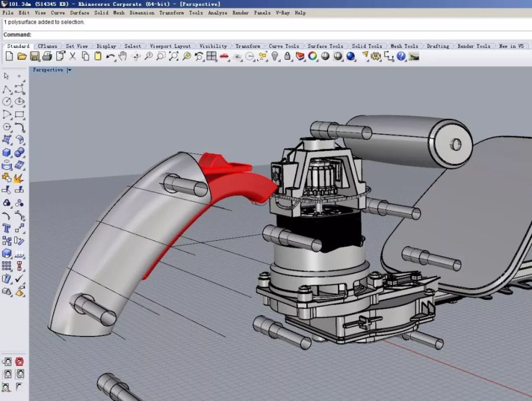Viewport: 532px width, 401px height.
Task: Click the Print icon in toolbar
Action: point(47,56)
